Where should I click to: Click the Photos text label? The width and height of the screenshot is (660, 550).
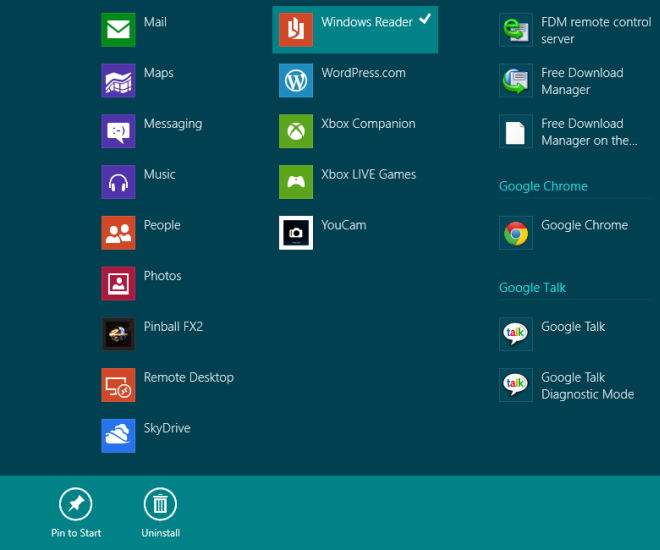(x=162, y=276)
